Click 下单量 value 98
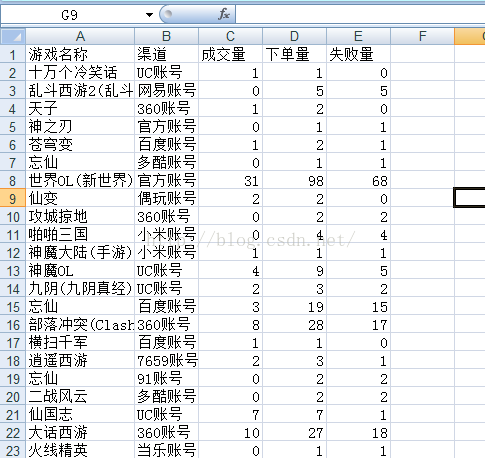This screenshot has height=458, width=485. coord(295,180)
